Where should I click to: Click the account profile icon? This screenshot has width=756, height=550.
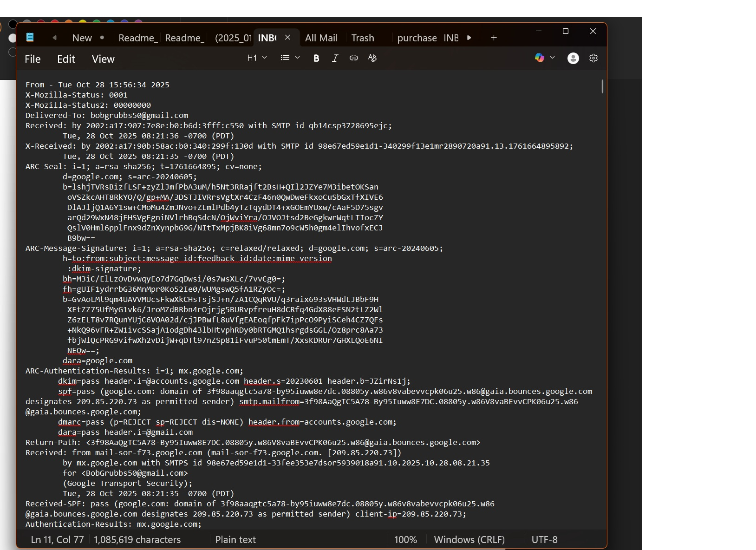tap(573, 58)
